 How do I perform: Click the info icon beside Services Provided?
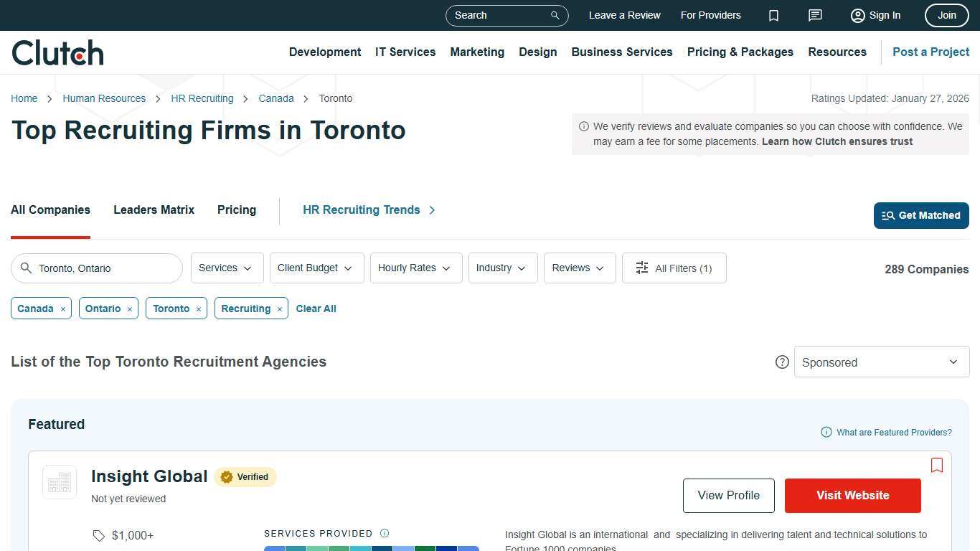click(385, 533)
